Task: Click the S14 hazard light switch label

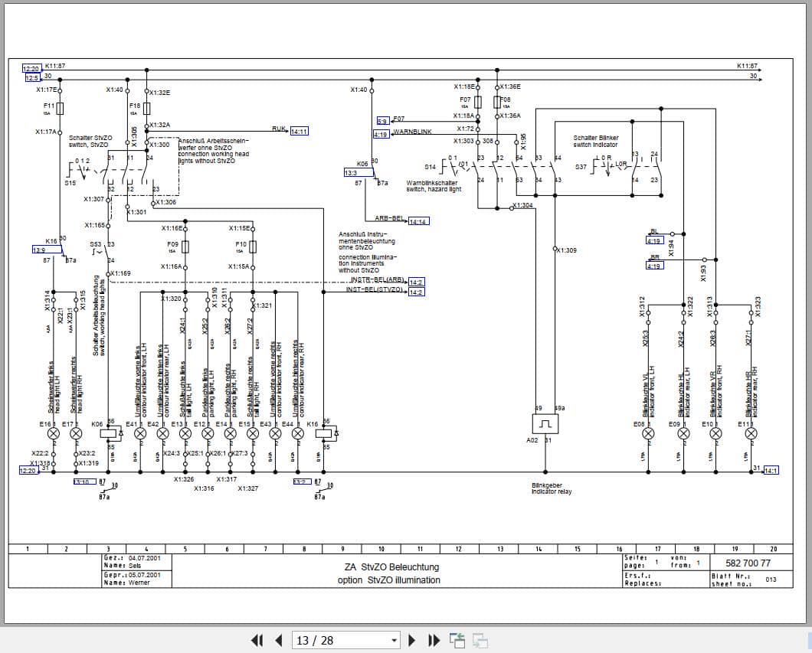Action: click(x=430, y=167)
